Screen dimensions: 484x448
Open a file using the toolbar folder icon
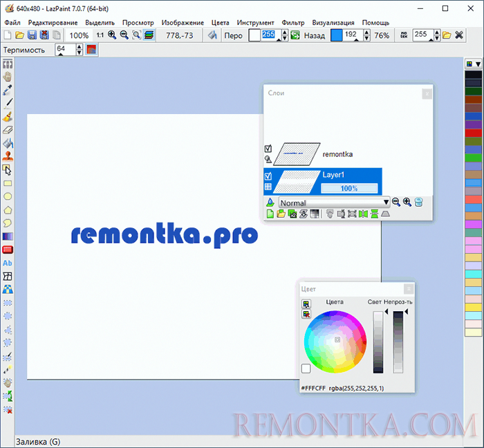click(x=20, y=35)
